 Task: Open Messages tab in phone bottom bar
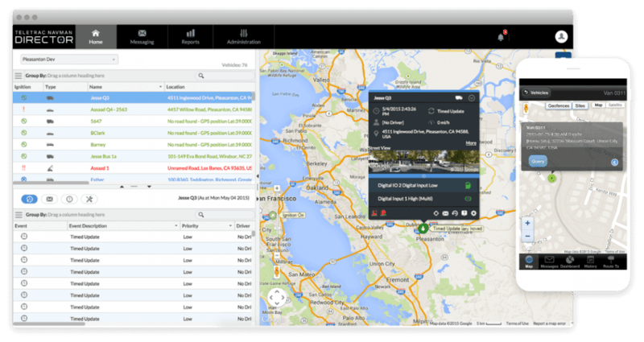click(x=549, y=262)
